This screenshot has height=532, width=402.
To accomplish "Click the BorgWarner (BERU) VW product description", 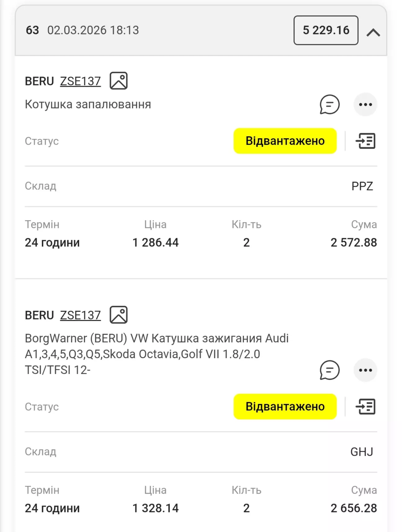I will coord(156,354).
